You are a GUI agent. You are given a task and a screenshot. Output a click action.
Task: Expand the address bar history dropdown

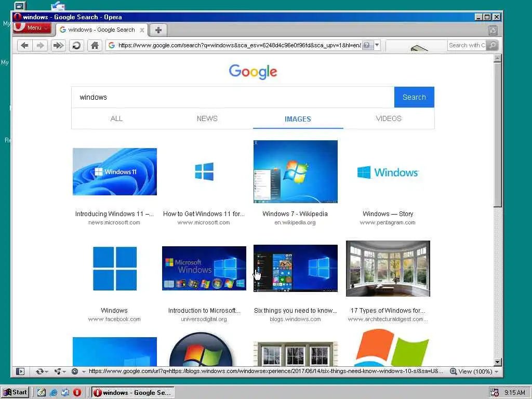pos(377,45)
